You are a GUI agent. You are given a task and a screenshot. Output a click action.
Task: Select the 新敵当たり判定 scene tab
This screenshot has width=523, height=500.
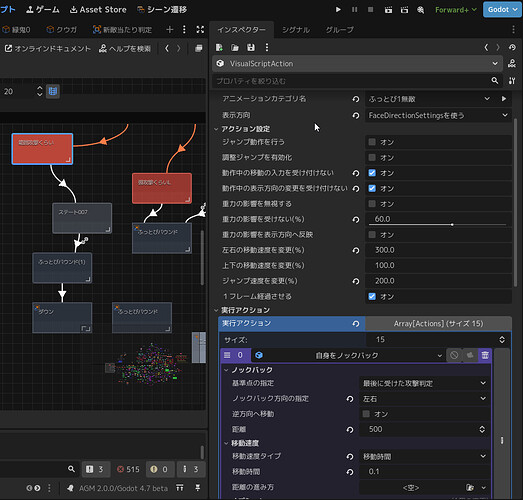point(122,30)
